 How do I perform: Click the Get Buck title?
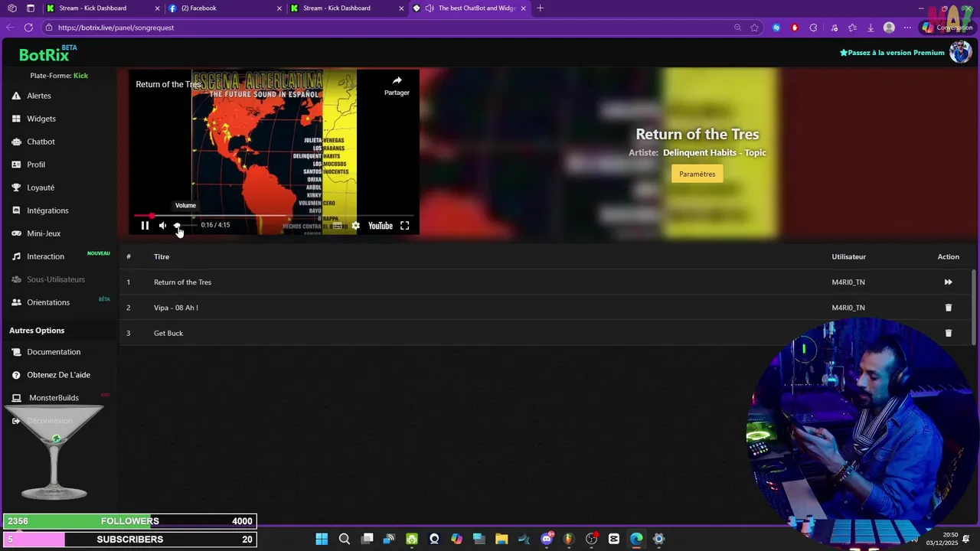point(168,333)
